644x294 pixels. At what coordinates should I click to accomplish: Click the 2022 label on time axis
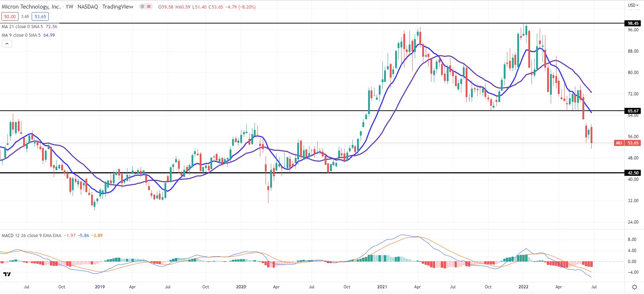[x=523, y=287]
